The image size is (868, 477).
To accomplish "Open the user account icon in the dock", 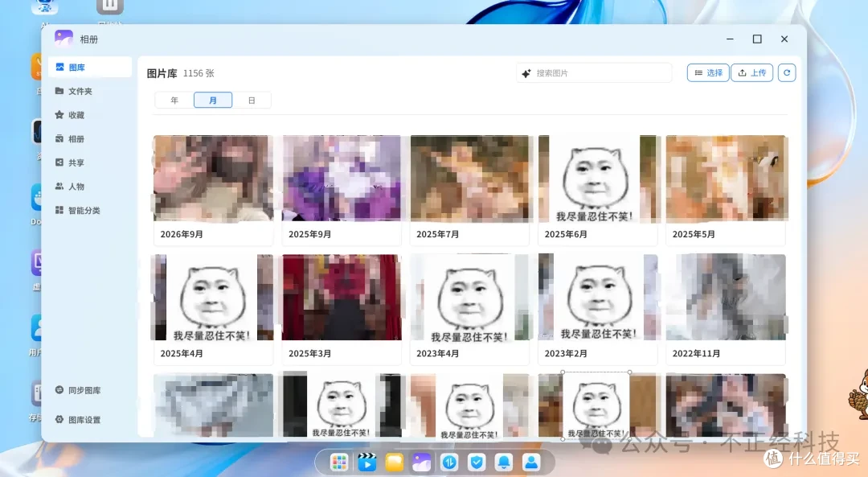I will (531, 462).
